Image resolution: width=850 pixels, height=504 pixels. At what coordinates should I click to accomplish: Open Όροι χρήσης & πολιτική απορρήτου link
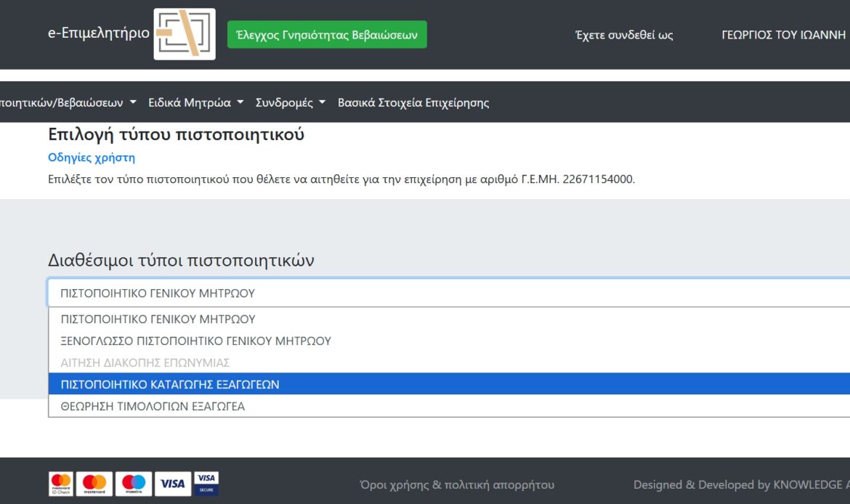tap(456, 484)
